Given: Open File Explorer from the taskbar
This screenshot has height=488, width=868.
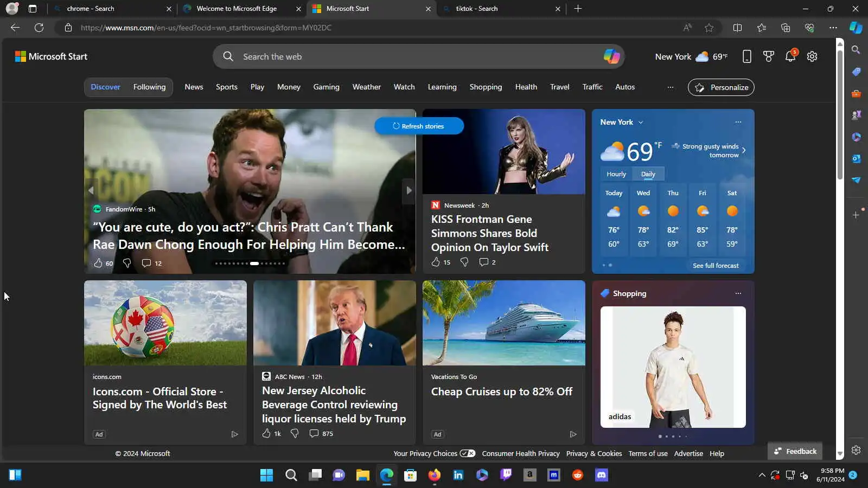Looking at the screenshot, I should pos(363,476).
